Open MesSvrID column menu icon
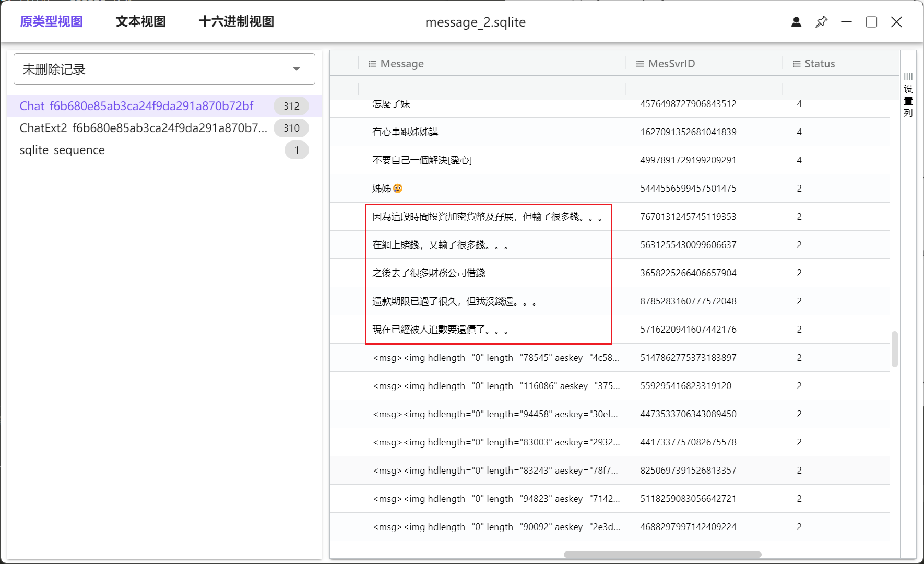This screenshot has width=924, height=564. click(639, 64)
